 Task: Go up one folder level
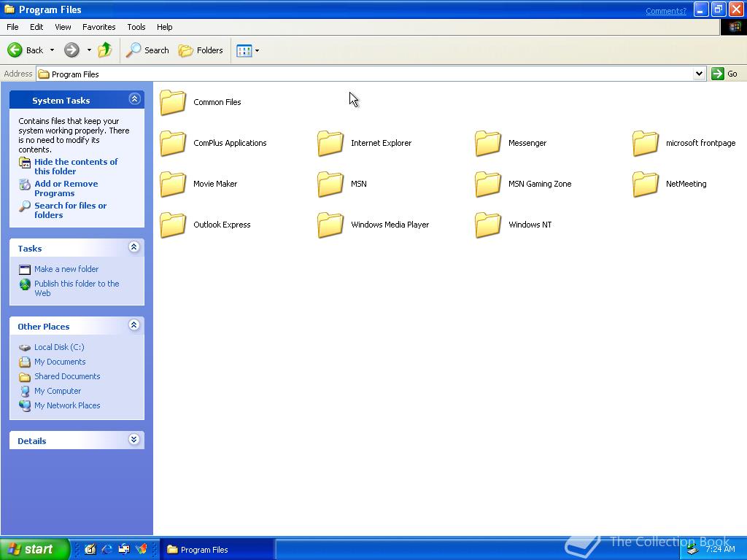(105, 50)
